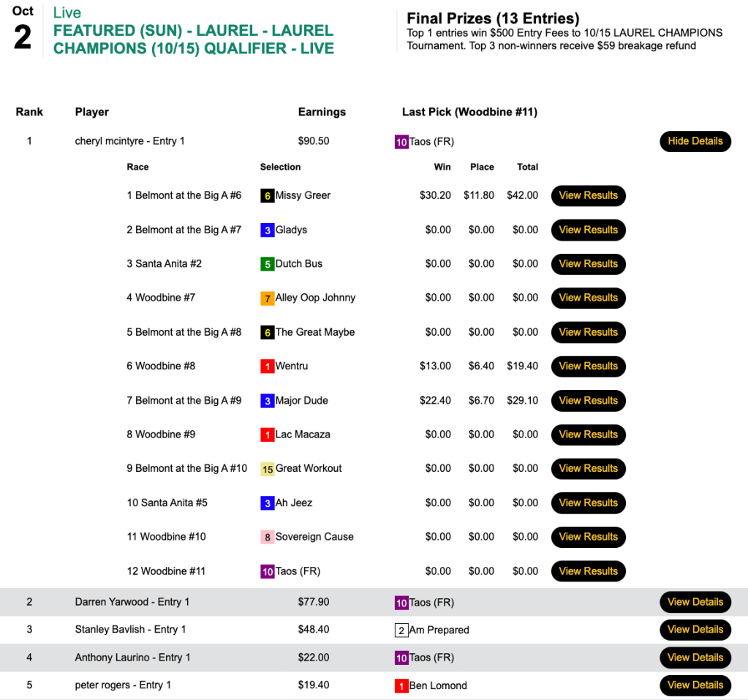
Task: Open the Featured Laurel Champions Qualifier title link
Action: pyautogui.click(x=194, y=39)
